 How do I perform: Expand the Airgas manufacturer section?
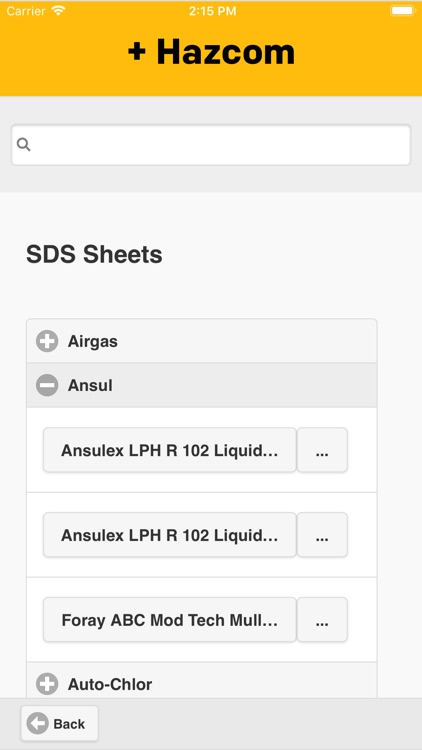201,342
